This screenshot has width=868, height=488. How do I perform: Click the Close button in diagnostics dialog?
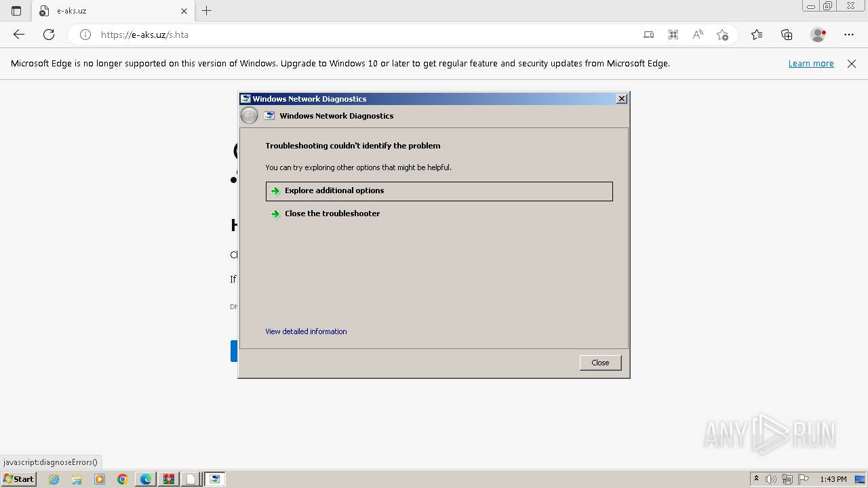click(600, 363)
